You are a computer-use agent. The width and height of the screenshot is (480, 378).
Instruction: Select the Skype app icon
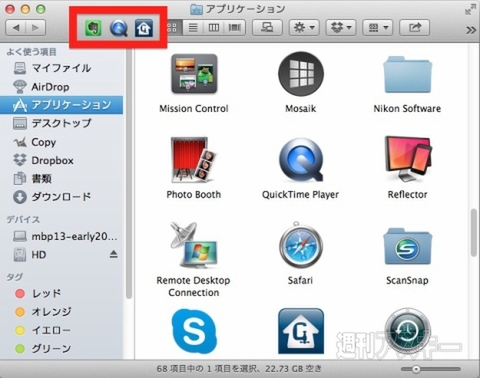pyautogui.click(x=194, y=331)
